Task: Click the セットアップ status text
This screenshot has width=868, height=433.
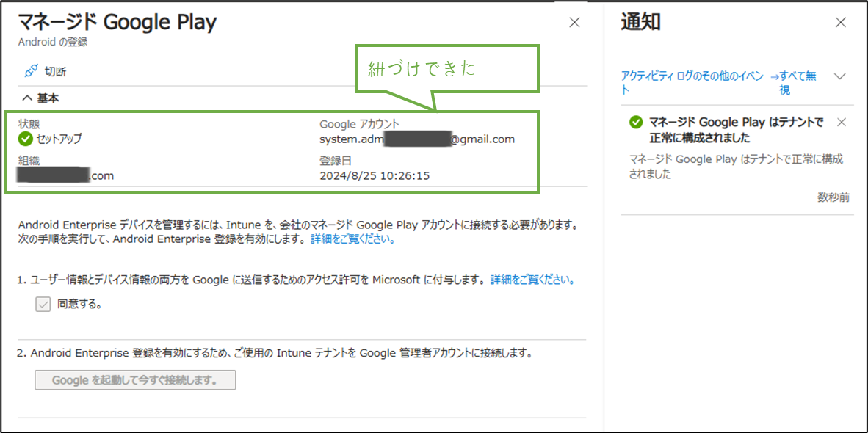Action: click(59, 139)
